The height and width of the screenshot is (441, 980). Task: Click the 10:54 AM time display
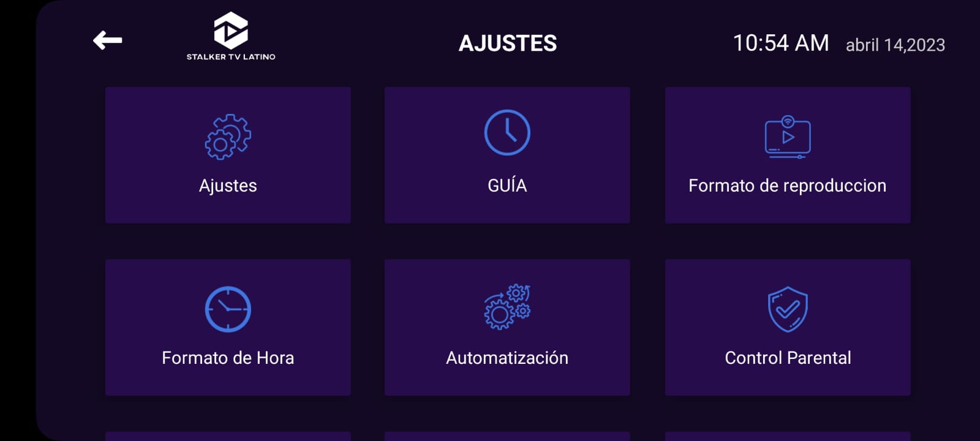click(781, 43)
